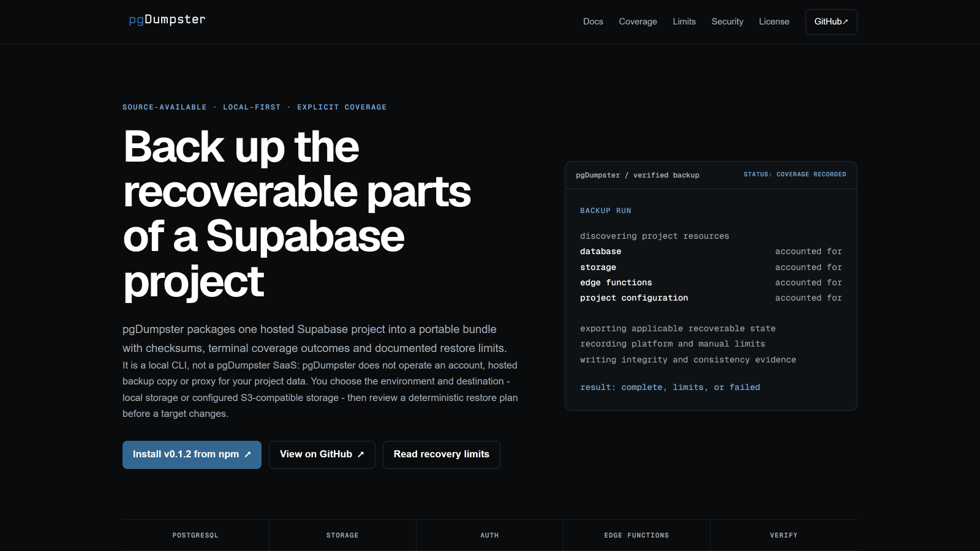Go to Coverage in the navigation

coord(638,21)
